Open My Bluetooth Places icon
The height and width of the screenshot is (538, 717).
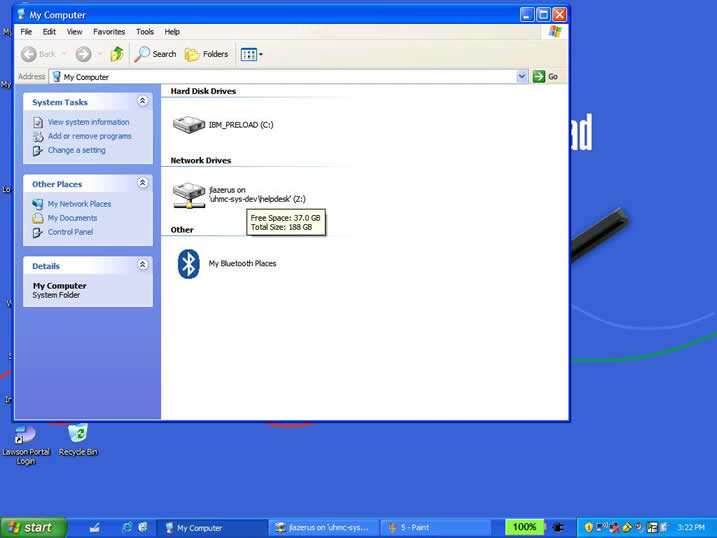point(188,264)
